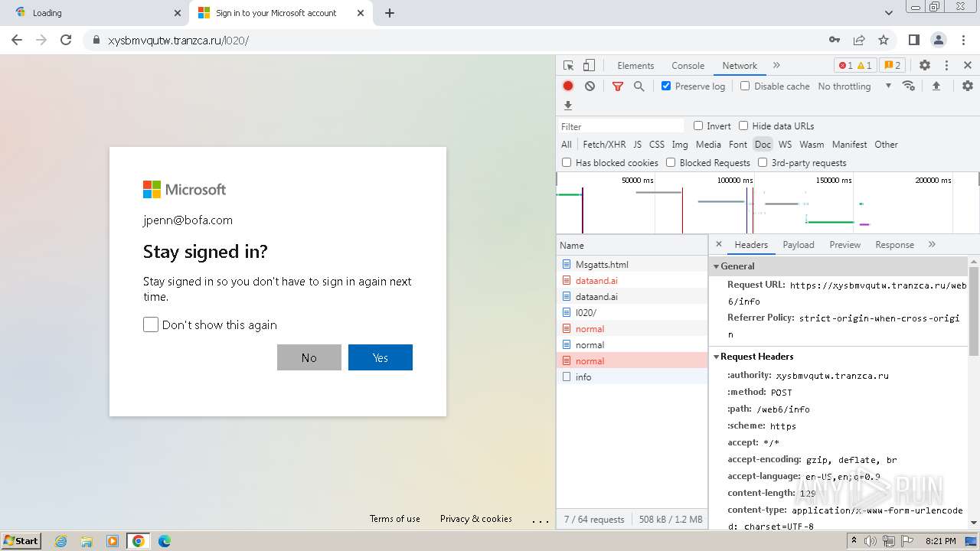Check Hide data URLs
This screenshot has width=980, height=551.
743,126
